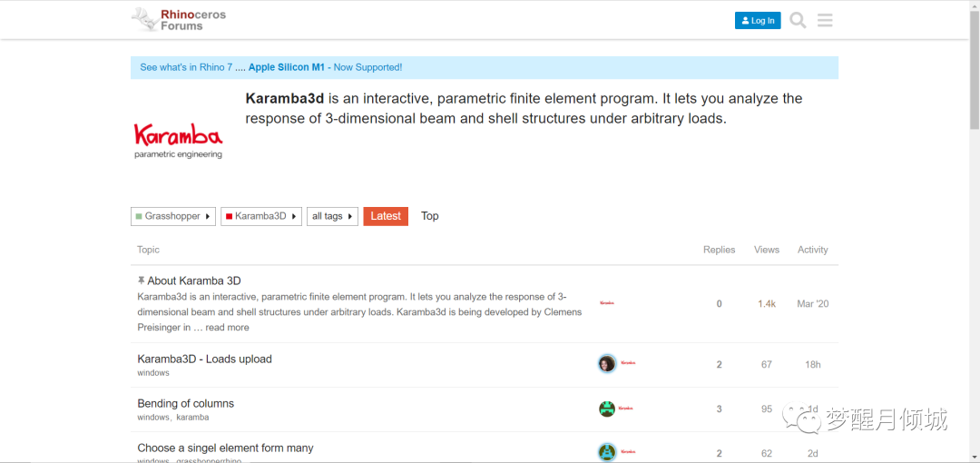The height and width of the screenshot is (463, 980).
Task: Open the all tags dropdown
Action: pyautogui.click(x=332, y=216)
